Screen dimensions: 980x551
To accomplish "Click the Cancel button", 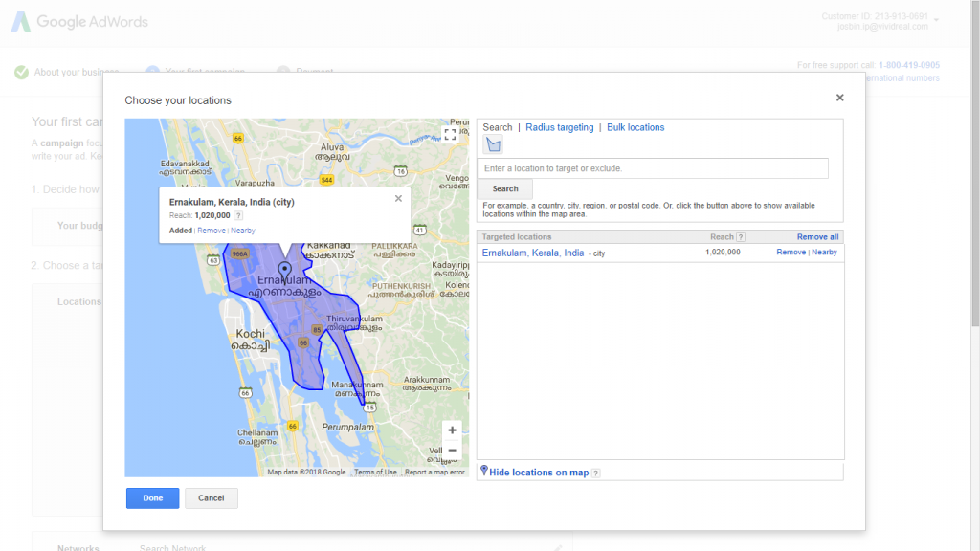I will pos(212,497).
